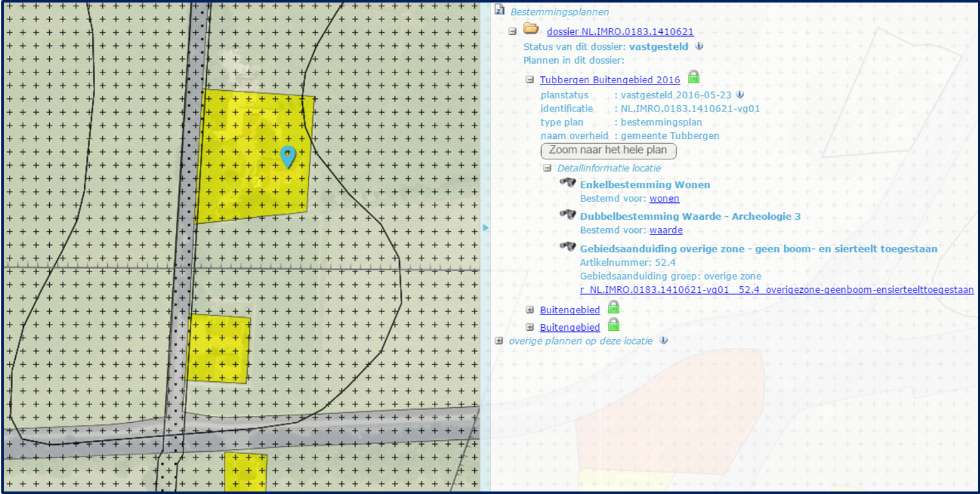980x494 pixels.
Task: Click the blue location pin on the map
Action: click(288, 157)
